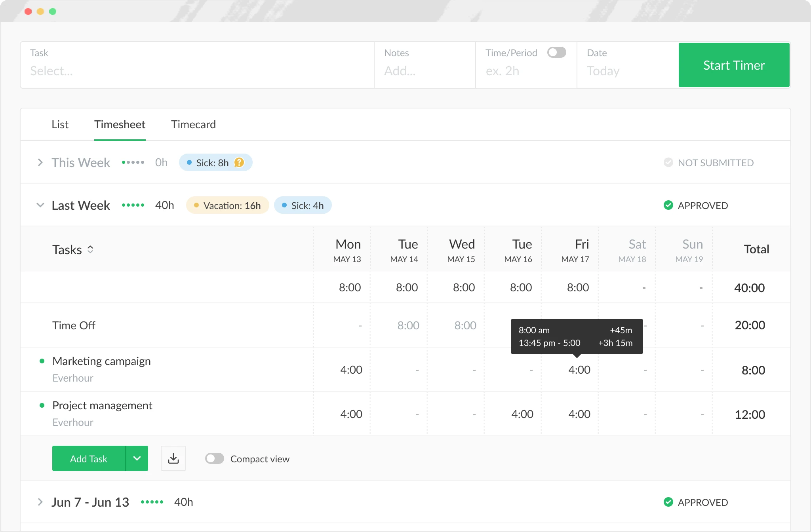The height and width of the screenshot is (532, 811).
Task: Click the Add Task button
Action: click(89, 458)
